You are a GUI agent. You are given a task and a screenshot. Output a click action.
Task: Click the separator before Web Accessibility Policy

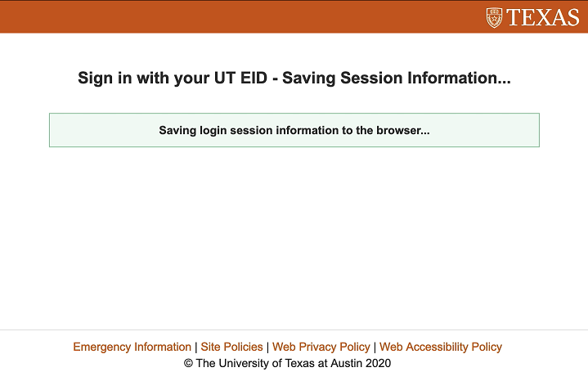click(x=375, y=347)
